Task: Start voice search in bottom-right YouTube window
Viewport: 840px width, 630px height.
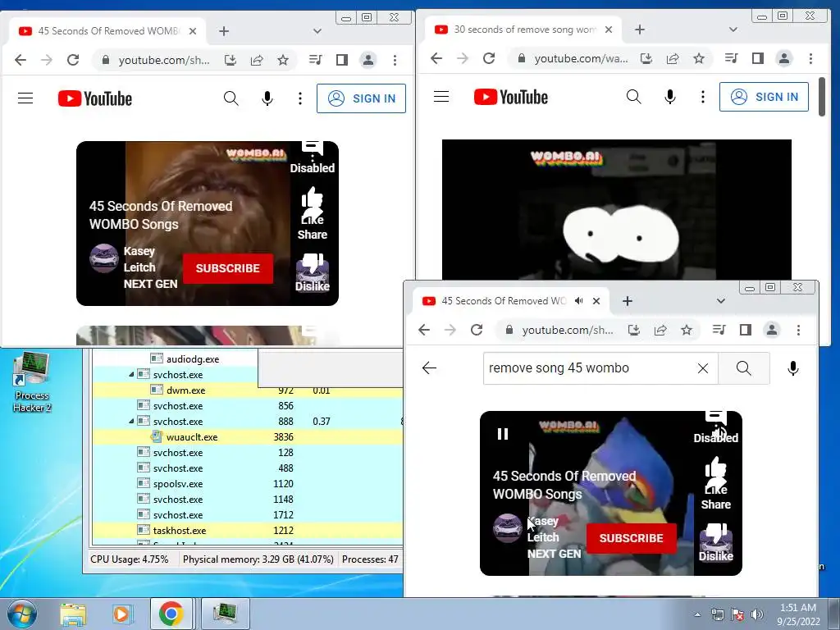Action: tap(793, 368)
